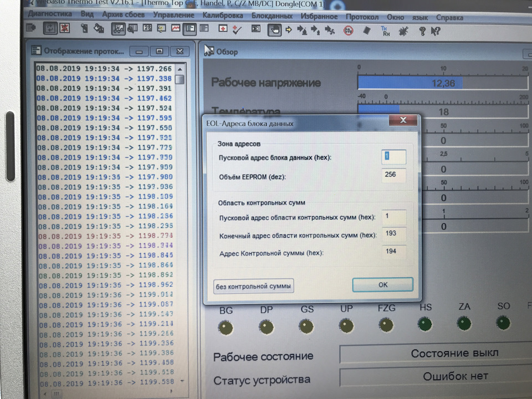Click the Состояние выкл status field
This screenshot has width=532, height=399.
436,353
